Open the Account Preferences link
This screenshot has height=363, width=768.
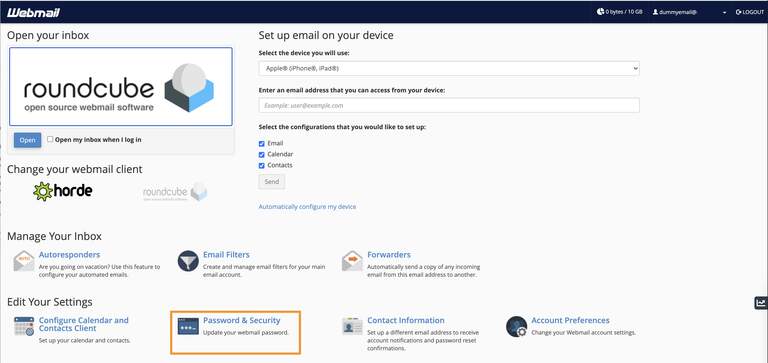[571, 320]
